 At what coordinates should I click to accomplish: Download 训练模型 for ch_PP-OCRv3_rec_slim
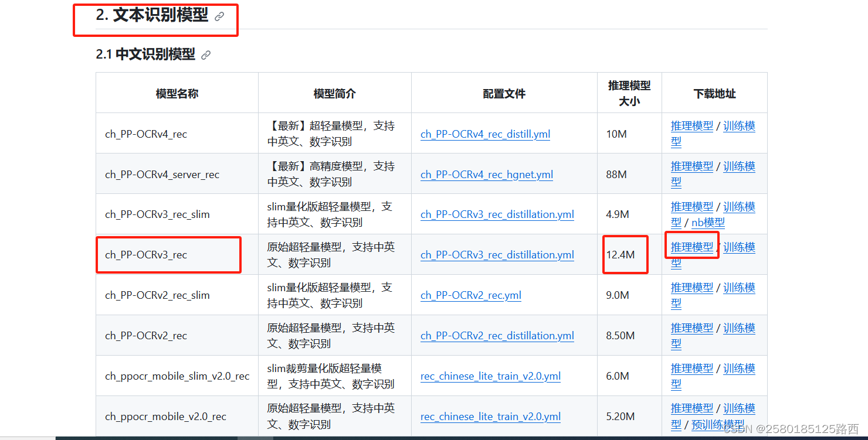pyautogui.click(x=739, y=207)
